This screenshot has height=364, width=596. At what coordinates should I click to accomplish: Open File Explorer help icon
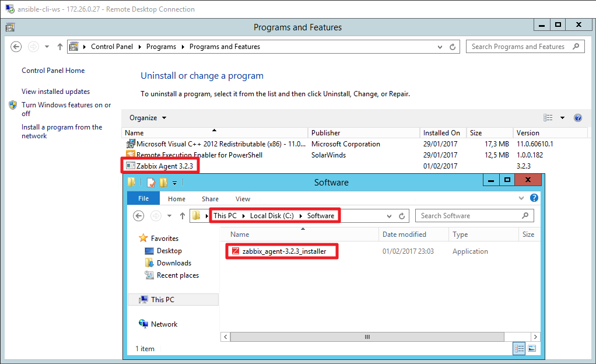(x=534, y=198)
